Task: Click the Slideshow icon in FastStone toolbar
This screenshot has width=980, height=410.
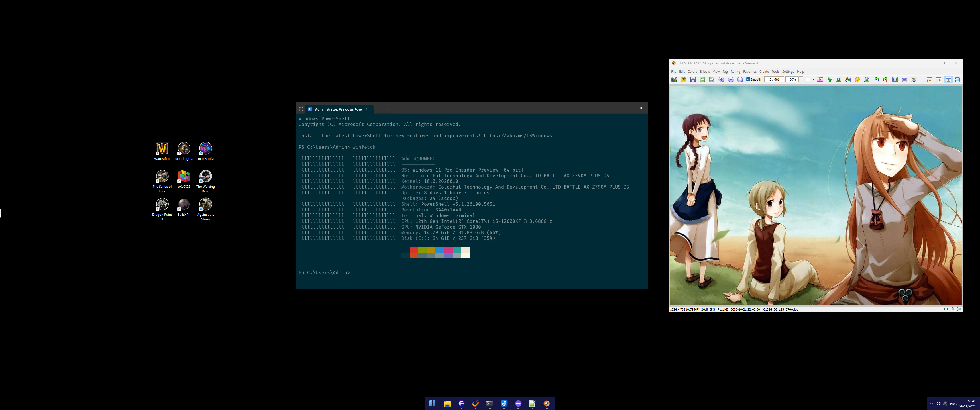Action: 820,79
